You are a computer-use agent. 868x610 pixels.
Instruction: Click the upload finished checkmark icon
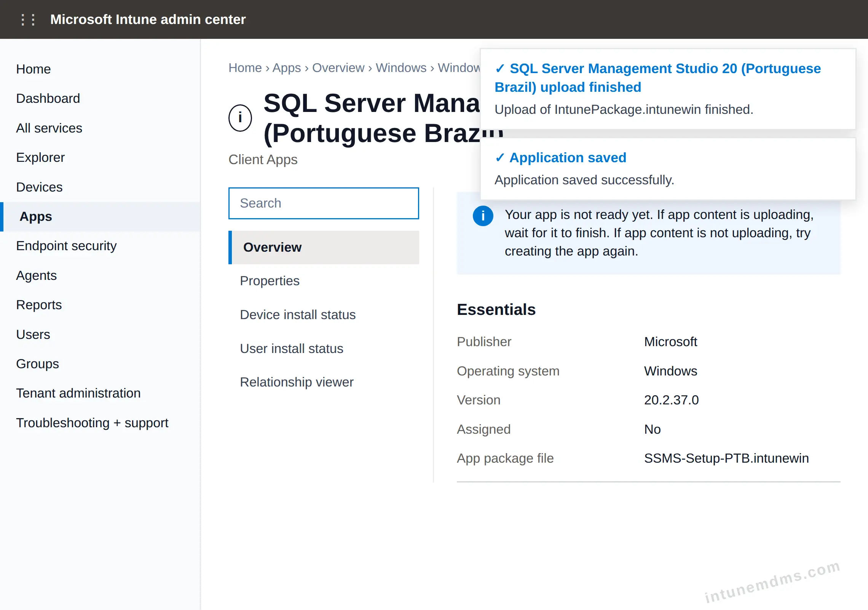tap(500, 69)
